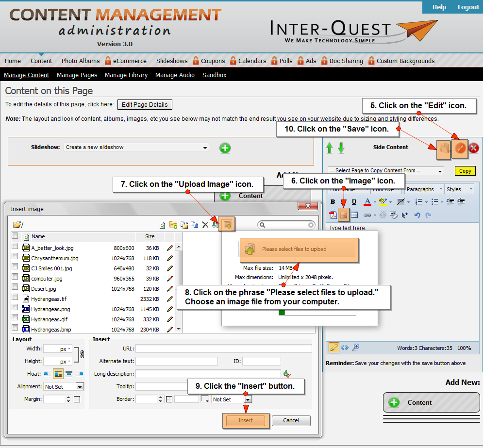Click the Edit Page Details button
Screen dimensions: 483x448
145,105
